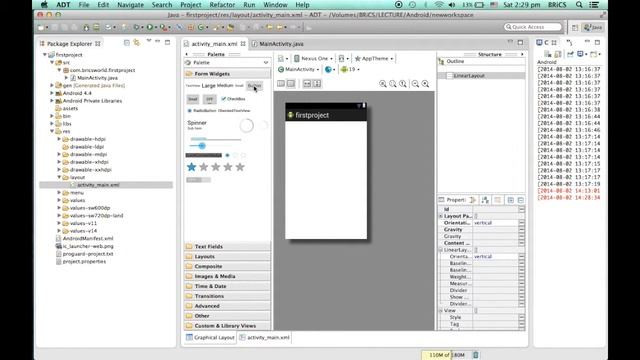Click collapse all icon in Properties toolbar
640x360 pixels.
(520, 200)
